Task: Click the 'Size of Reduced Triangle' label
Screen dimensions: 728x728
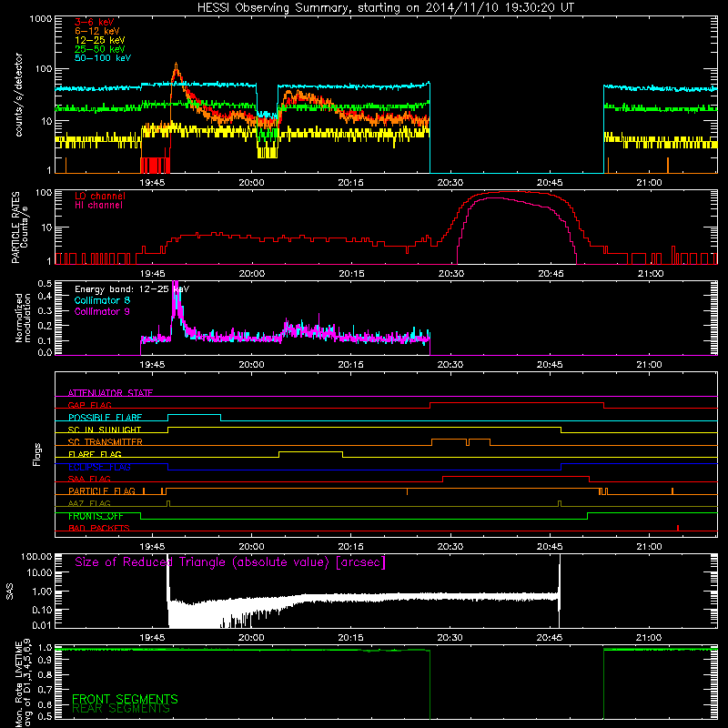Action: 230,562
